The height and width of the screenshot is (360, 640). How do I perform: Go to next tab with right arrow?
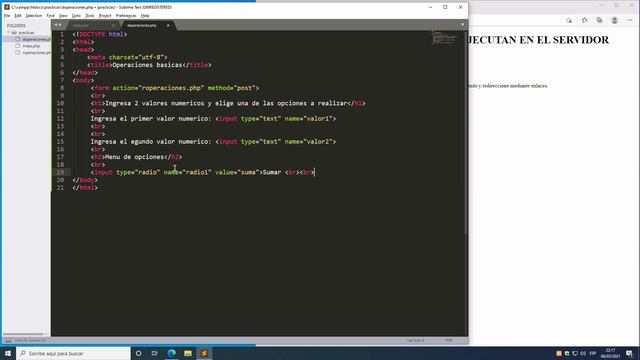click(x=60, y=25)
